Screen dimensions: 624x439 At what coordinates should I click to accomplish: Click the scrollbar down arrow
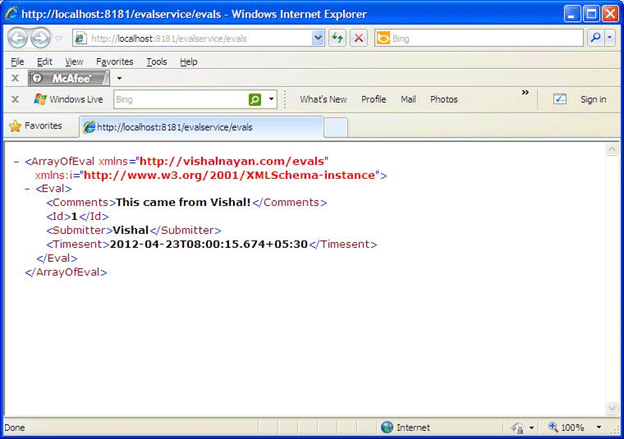click(x=612, y=408)
